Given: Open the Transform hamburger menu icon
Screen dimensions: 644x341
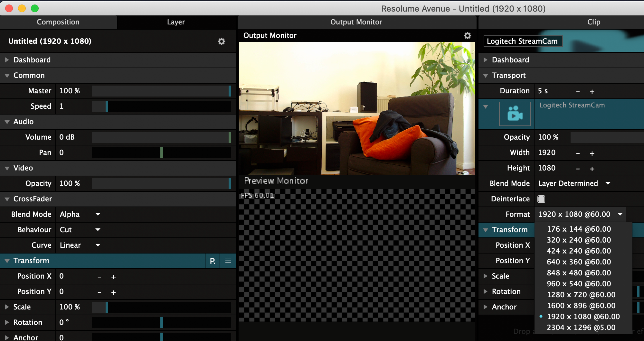Looking at the screenshot, I should 228,261.
